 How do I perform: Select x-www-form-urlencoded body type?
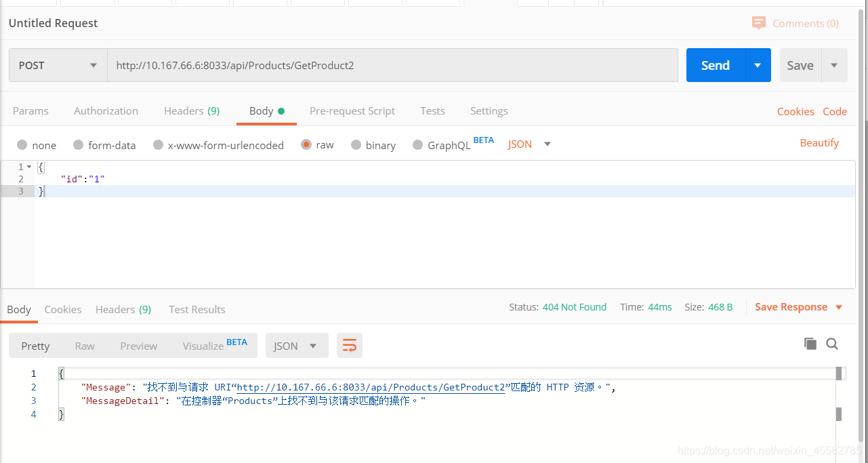[158, 144]
